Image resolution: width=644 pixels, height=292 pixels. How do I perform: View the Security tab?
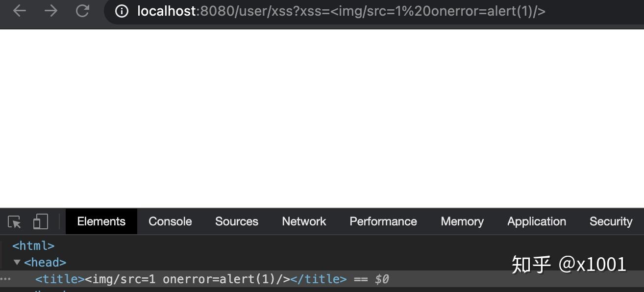(x=610, y=221)
